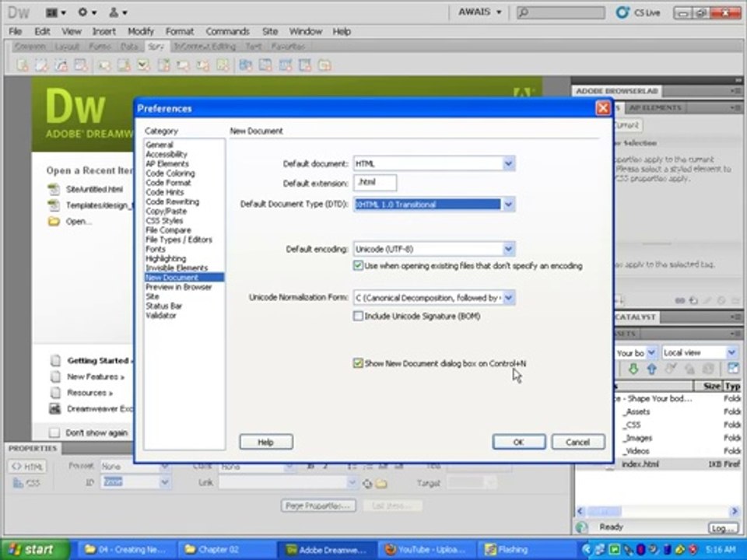Viewport: 747px width, 560px height.
Task: Insert Spry Validation Radio Group
Action: tap(223, 65)
